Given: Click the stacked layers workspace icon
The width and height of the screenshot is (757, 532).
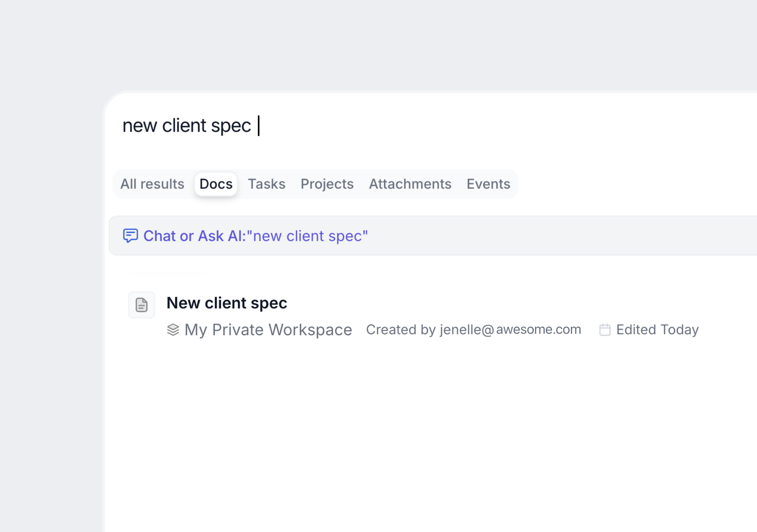Looking at the screenshot, I should pyautogui.click(x=173, y=330).
